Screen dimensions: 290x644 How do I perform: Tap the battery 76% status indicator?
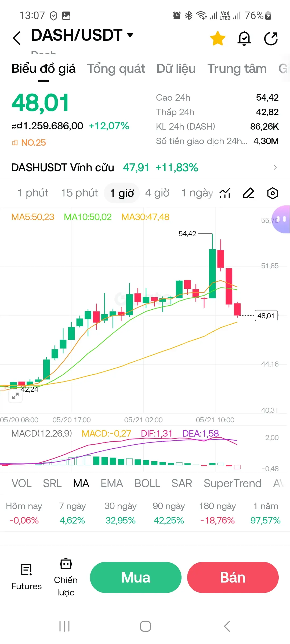pyautogui.click(x=258, y=16)
